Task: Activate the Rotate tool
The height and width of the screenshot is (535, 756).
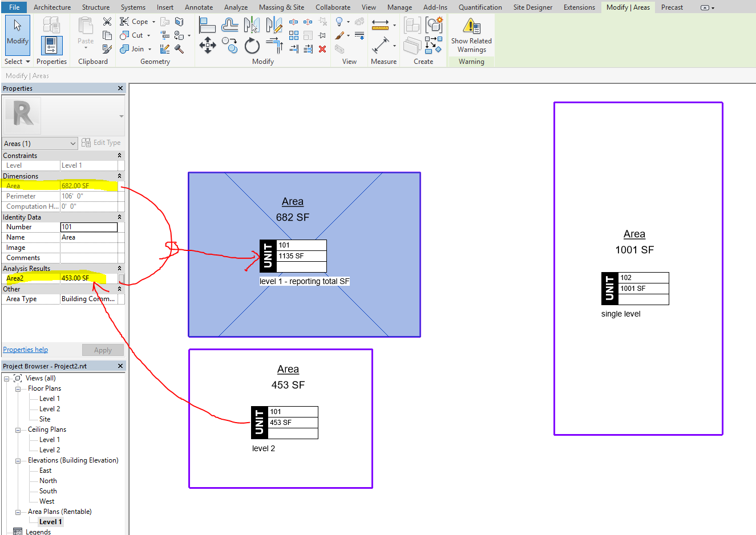Action: click(252, 44)
